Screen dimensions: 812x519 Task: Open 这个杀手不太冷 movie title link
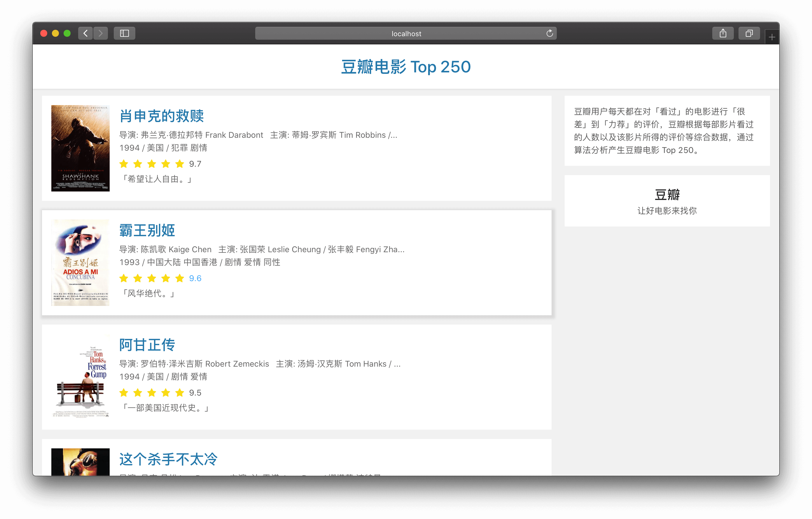coord(168,459)
